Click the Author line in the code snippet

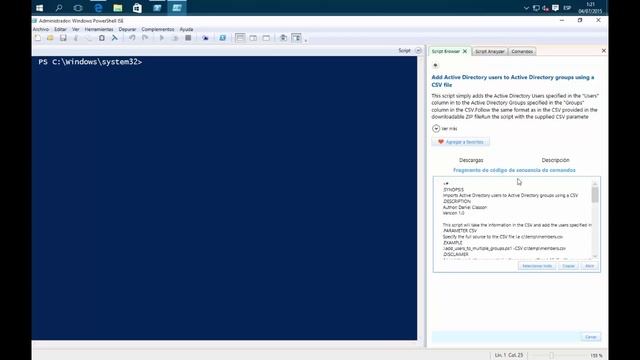tap(465, 207)
